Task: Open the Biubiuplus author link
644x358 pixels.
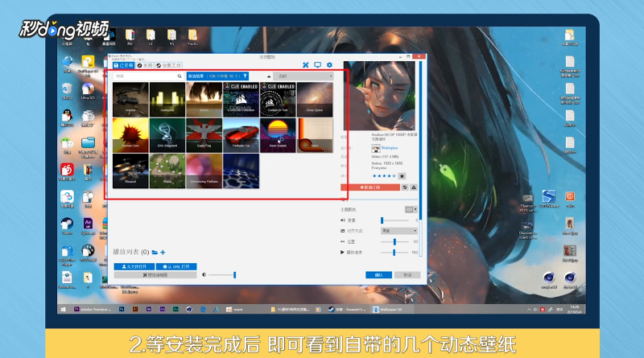Action: coord(390,148)
